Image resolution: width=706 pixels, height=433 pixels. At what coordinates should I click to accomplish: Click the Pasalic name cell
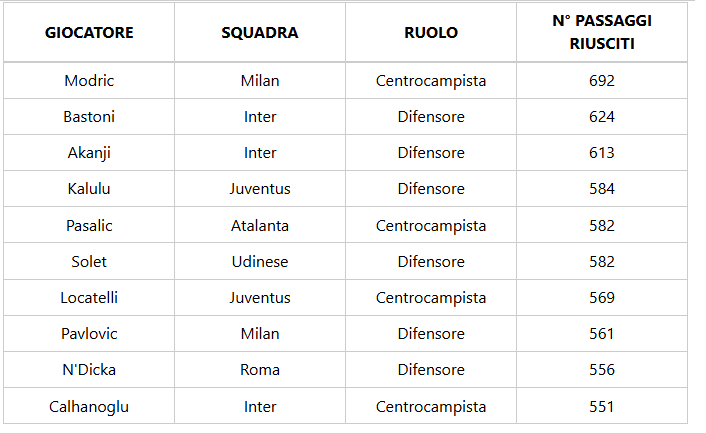tap(89, 226)
